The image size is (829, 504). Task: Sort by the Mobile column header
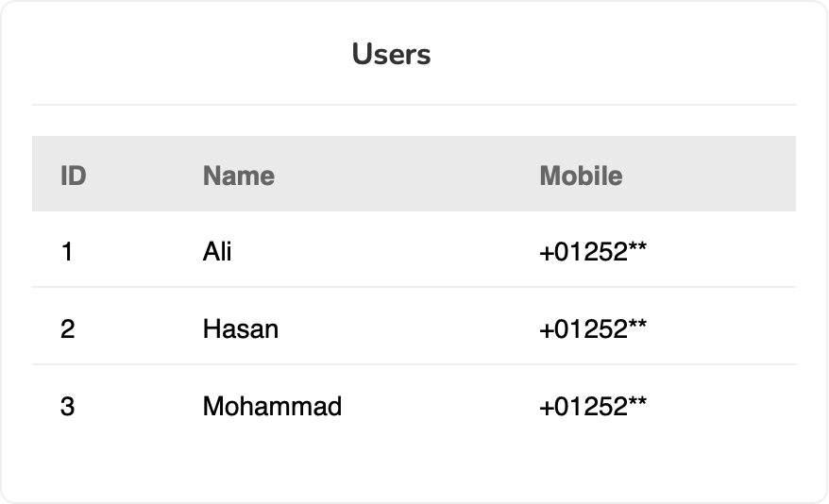pos(580,176)
